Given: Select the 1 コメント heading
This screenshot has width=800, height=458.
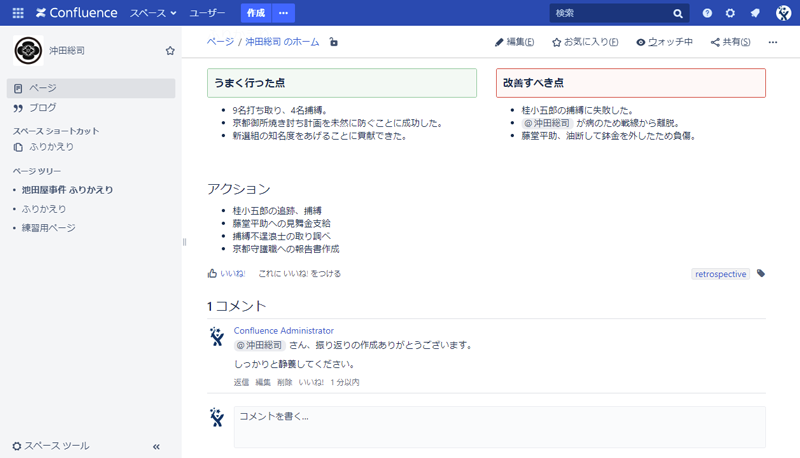Looking at the screenshot, I should tap(237, 306).
